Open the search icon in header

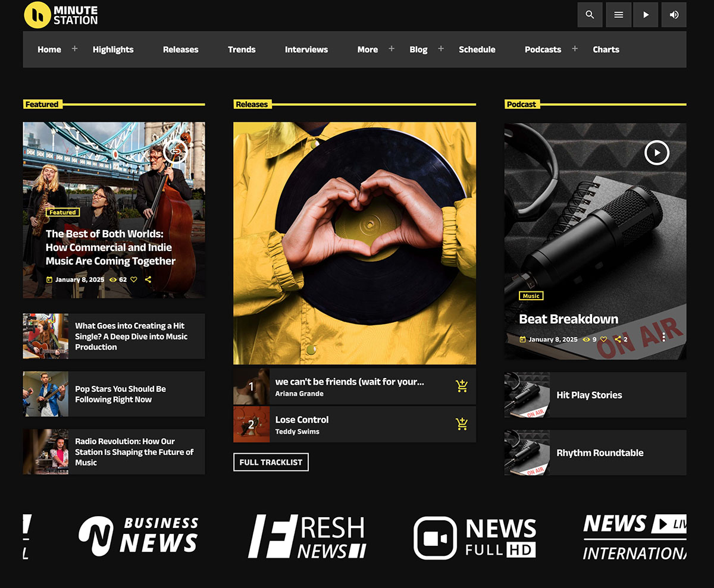tap(590, 15)
